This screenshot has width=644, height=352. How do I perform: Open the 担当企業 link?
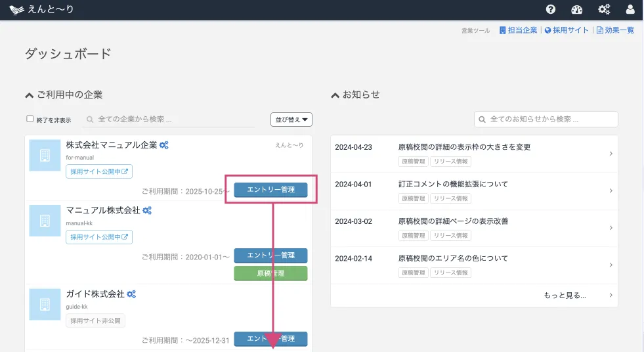point(518,30)
